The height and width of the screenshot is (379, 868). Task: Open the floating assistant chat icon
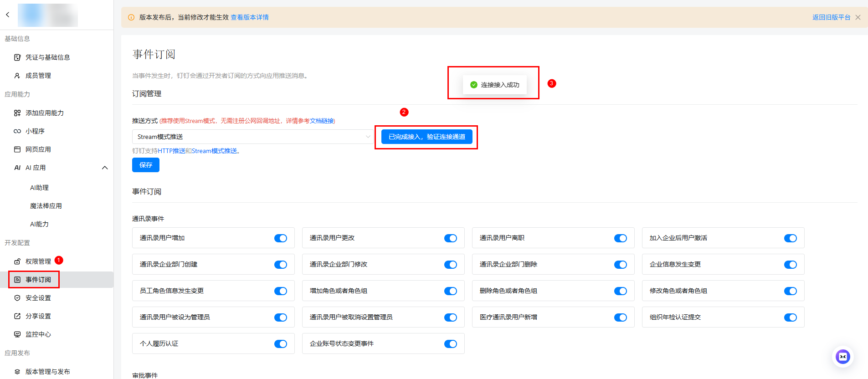[842, 357]
